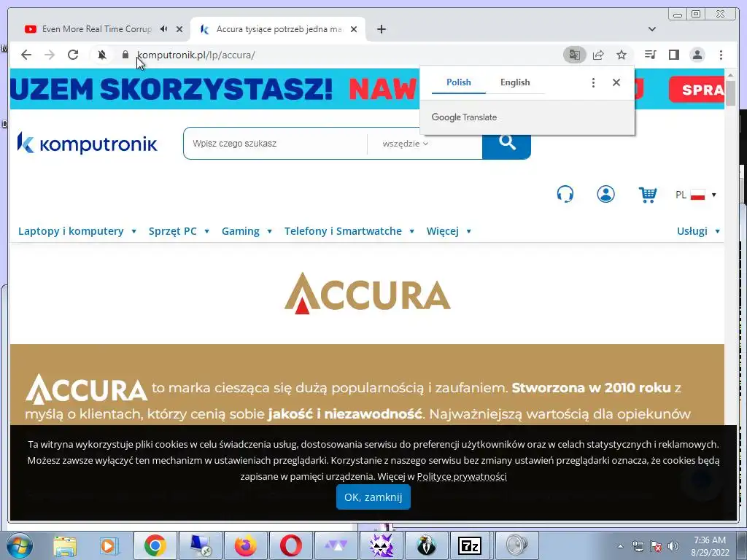Open the shopping cart icon
The image size is (747, 560).
coord(648,194)
